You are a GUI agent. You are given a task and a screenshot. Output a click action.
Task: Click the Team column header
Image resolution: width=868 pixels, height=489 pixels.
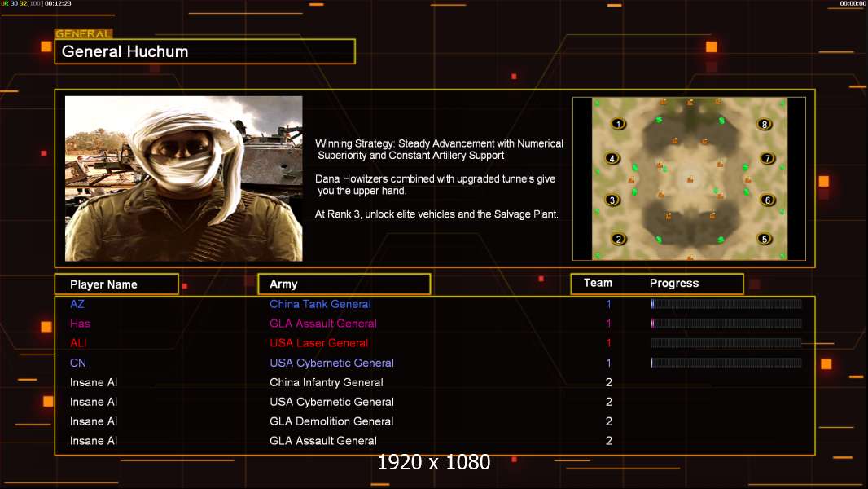click(x=598, y=283)
